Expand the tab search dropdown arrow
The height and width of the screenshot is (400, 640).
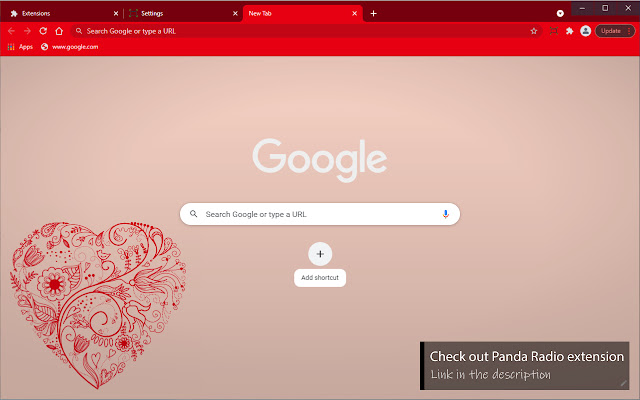click(560, 13)
